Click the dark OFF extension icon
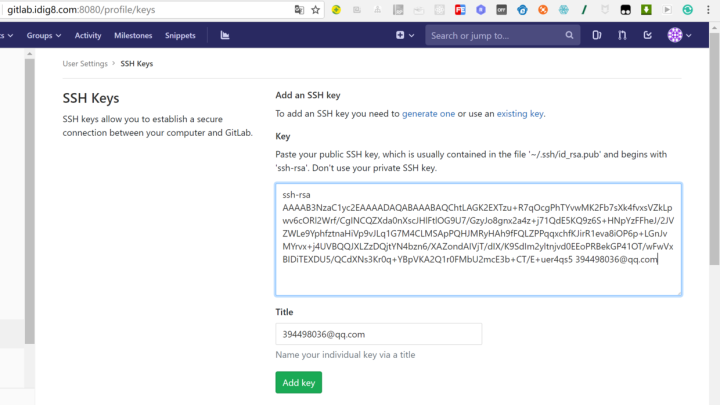Viewport: 720px width, 405px height. pos(501,10)
